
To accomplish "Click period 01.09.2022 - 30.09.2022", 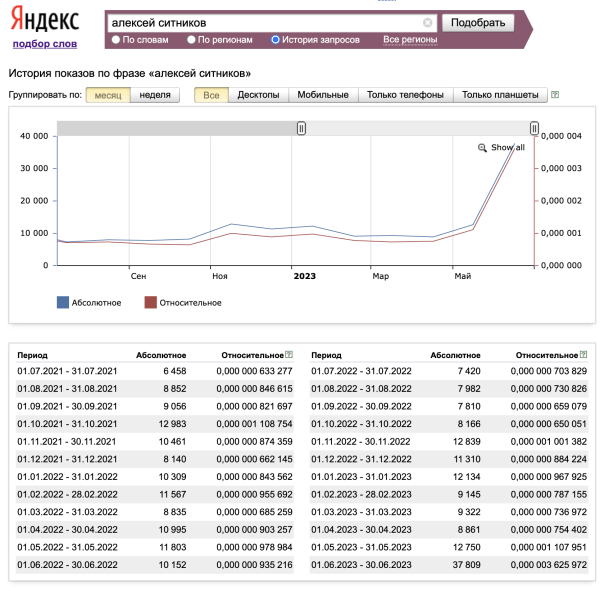I will pyautogui.click(x=361, y=406).
